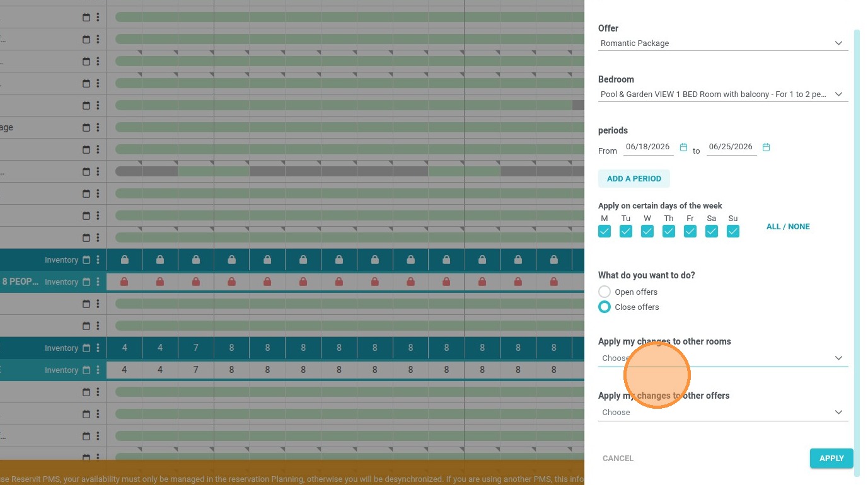The image size is (868, 485).
Task: Click the '8 PEOP…' row label
Action: click(x=20, y=282)
